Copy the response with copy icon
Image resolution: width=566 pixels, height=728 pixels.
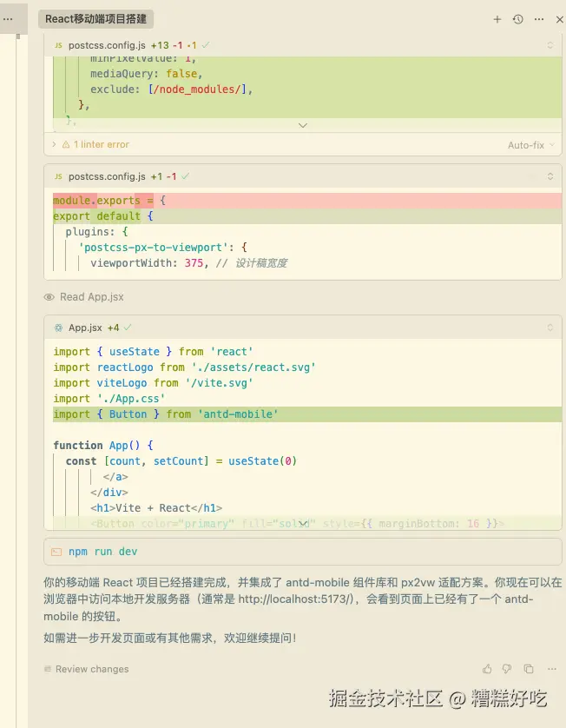click(529, 669)
